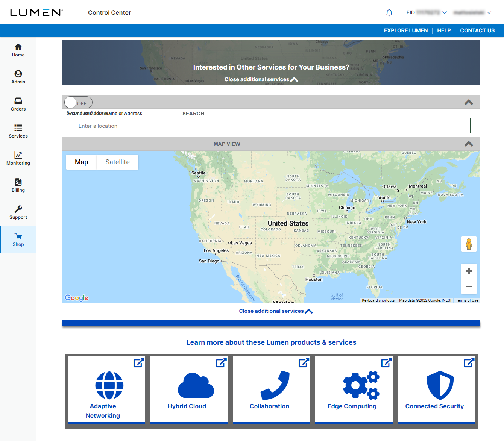This screenshot has height=441, width=504.
Task: Switch to the Map view tab
Action: 81,162
